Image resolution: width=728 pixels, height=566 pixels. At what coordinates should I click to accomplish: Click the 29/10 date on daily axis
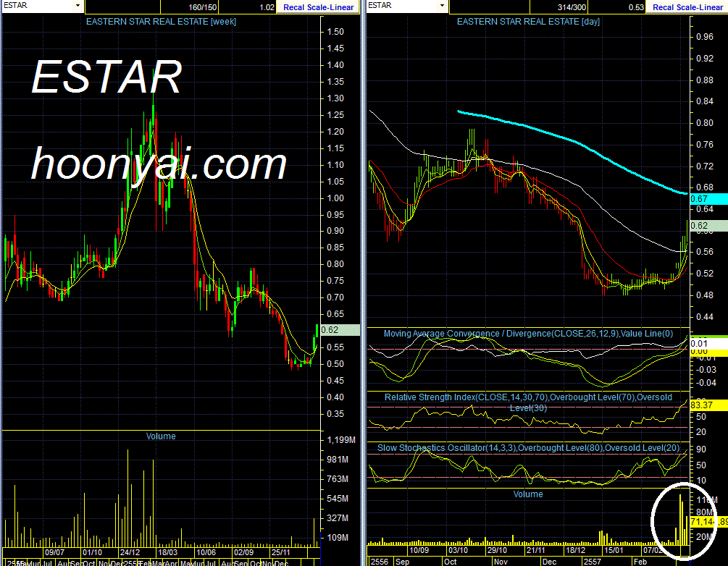pyautogui.click(x=497, y=550)
